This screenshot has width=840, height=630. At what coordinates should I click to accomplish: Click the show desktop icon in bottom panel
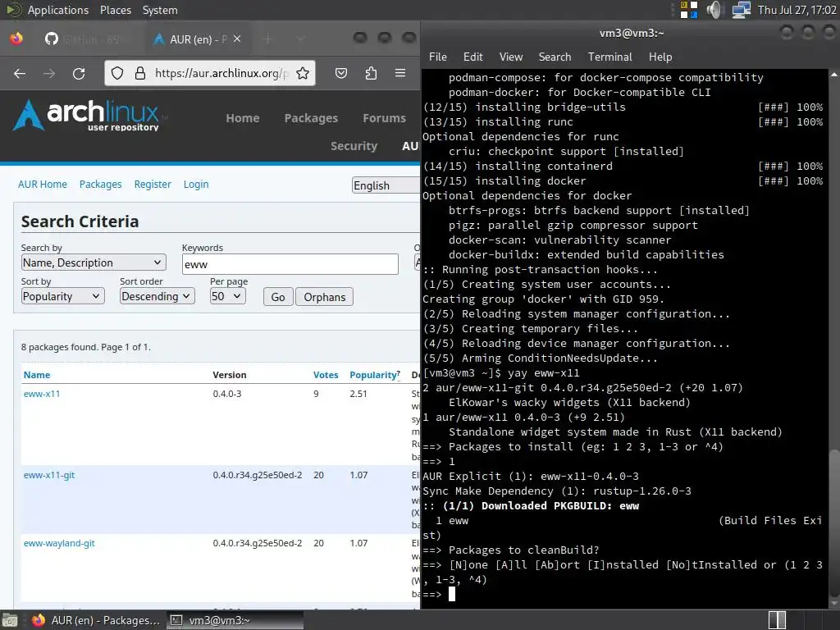click(x=10, y=620)
